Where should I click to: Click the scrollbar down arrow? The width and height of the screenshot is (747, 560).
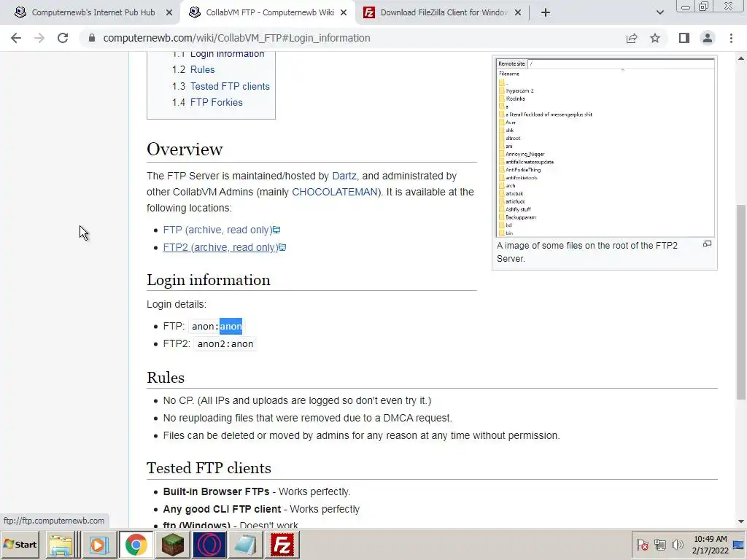click(x=741, y=522)
